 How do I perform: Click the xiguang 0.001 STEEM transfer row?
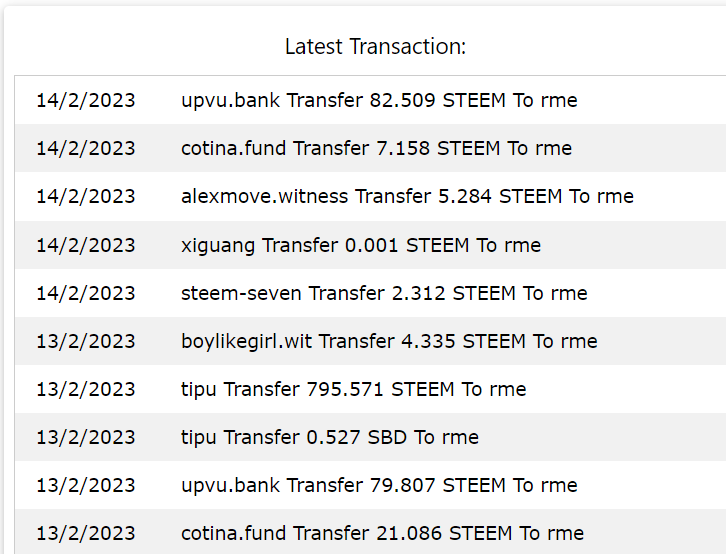click(370, 245)
